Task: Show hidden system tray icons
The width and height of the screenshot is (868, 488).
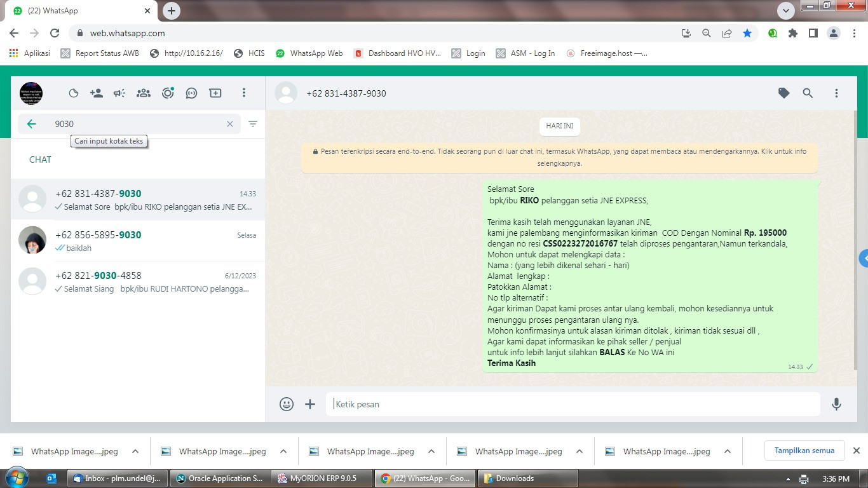Action: pyautogui.click(x=788, y=478)
